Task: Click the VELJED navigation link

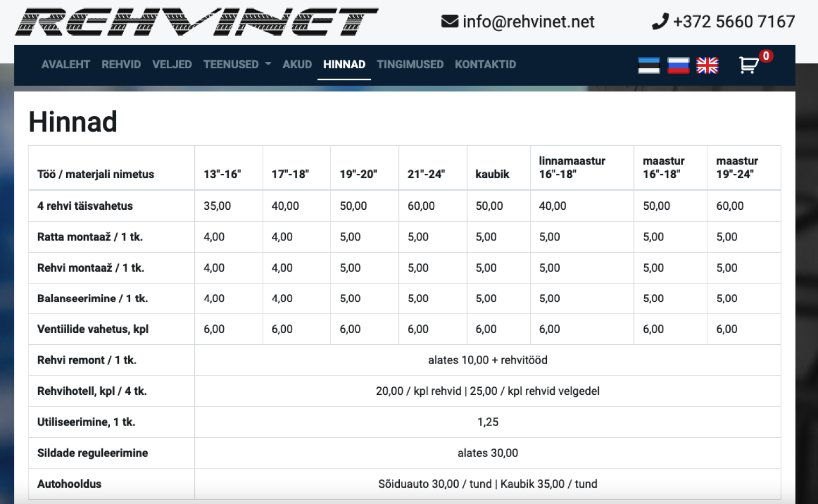Action: click(172, 65)
